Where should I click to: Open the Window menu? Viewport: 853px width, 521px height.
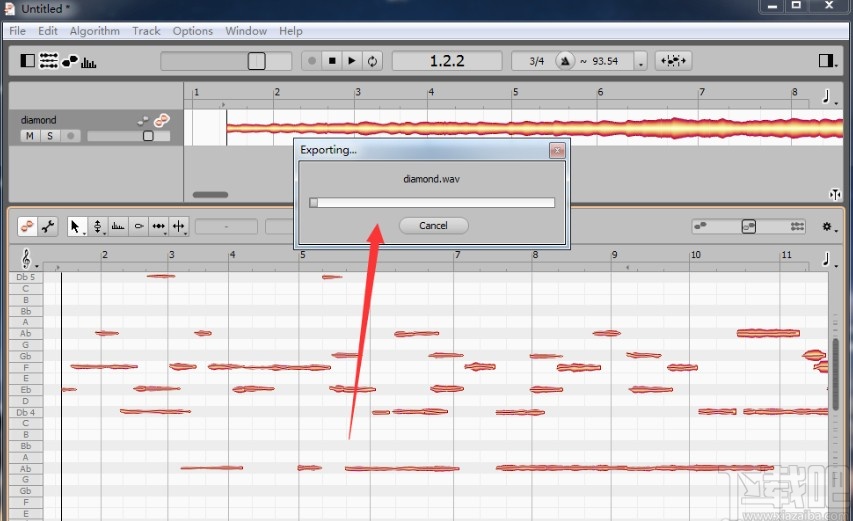click(246, 31)
